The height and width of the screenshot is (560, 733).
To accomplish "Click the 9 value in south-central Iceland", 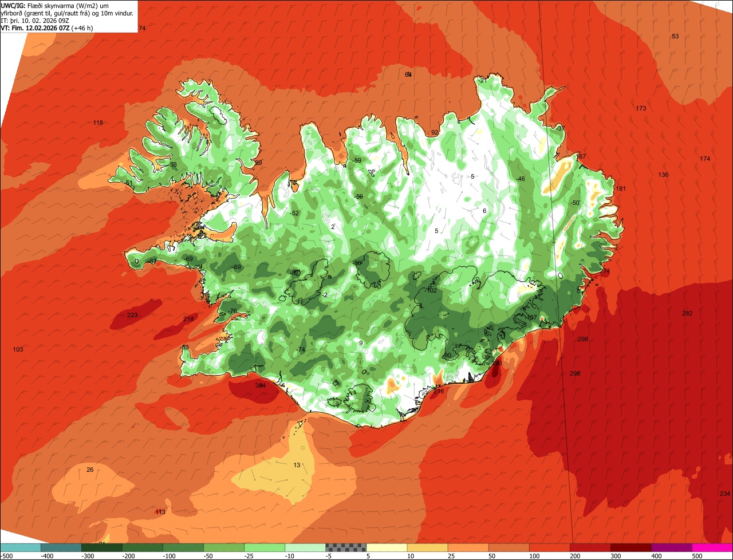I will (x=361, y=343).
